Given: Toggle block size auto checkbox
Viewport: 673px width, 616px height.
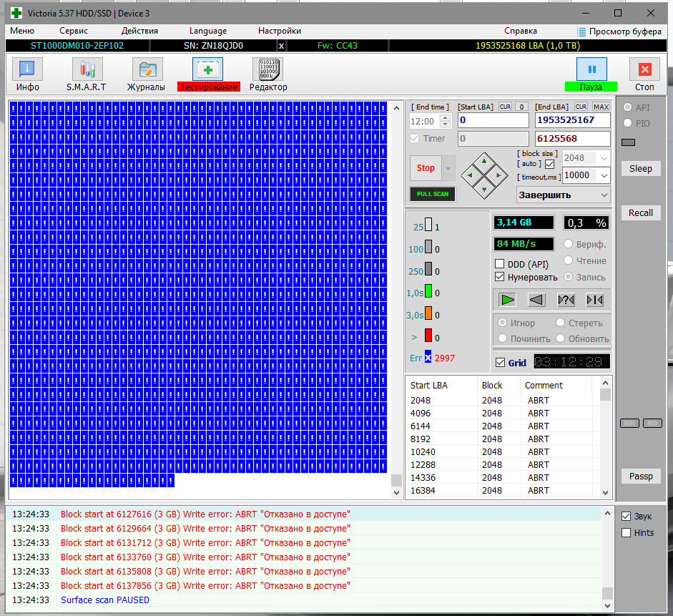Looking at the screenshot, I should (x=549, y=164).
